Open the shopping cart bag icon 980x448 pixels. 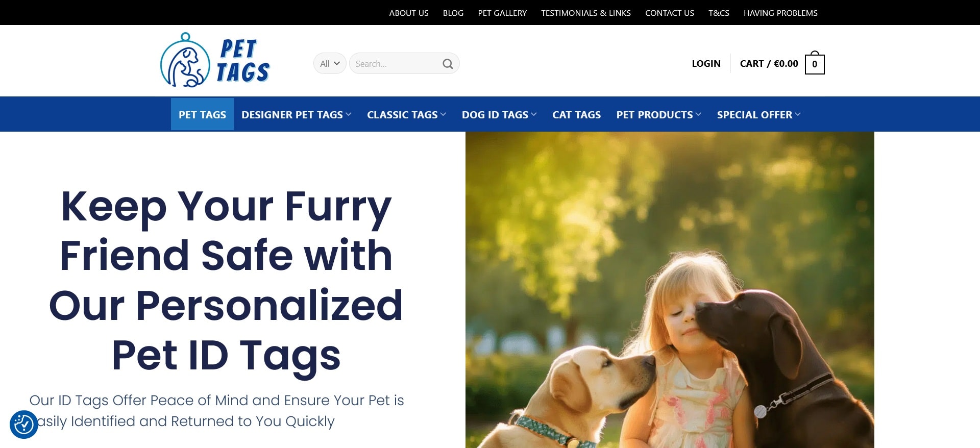(x=815, y=63)
